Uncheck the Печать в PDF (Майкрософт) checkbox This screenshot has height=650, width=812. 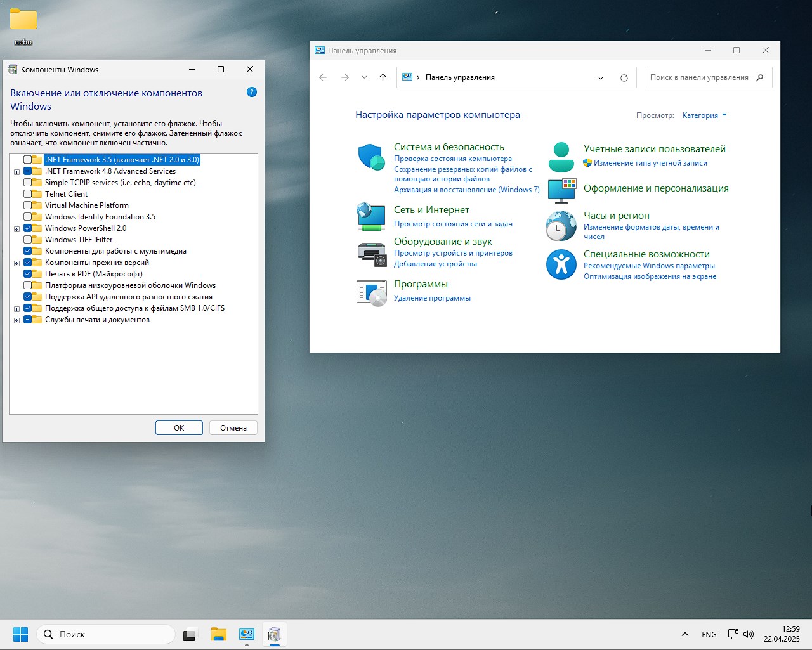pyautogui.click(x=28, y=274)
